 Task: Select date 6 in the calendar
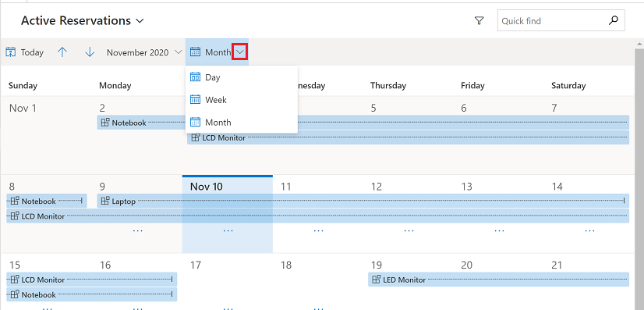tap(464, 108)
